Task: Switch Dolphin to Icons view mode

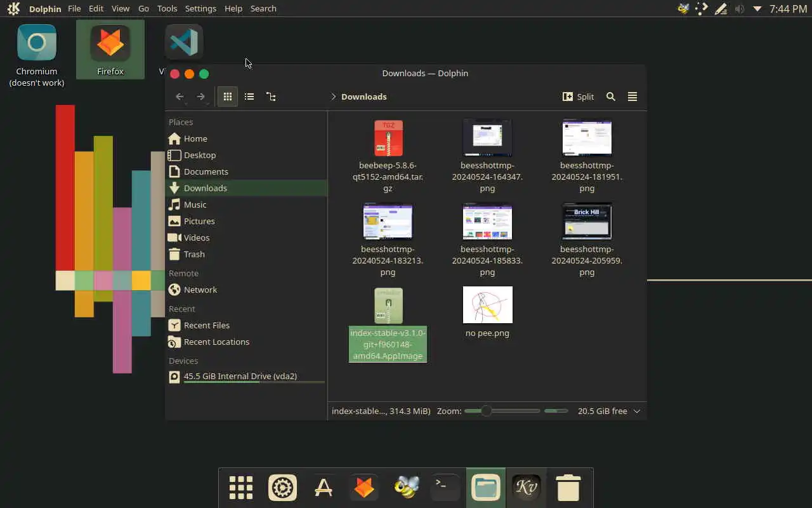Action: 228,97
